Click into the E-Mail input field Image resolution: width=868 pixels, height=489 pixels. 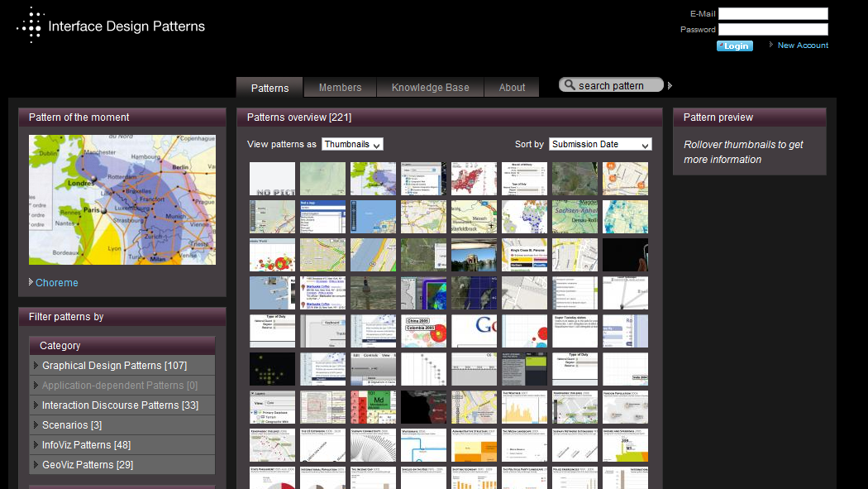pyautogui.click(x=773, y=14)
